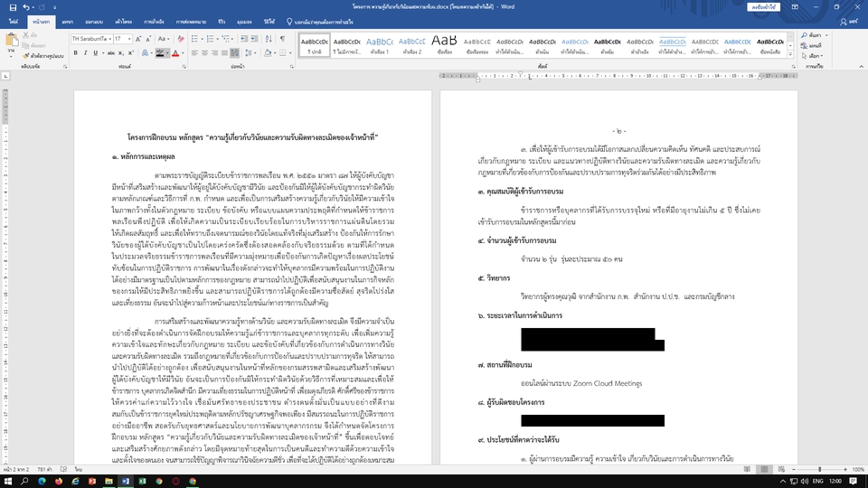Click the Increase Indent icon
Image resolution: width=868 pixels, height=488 pixels.
pyautogui.click(x=254, y=39)
